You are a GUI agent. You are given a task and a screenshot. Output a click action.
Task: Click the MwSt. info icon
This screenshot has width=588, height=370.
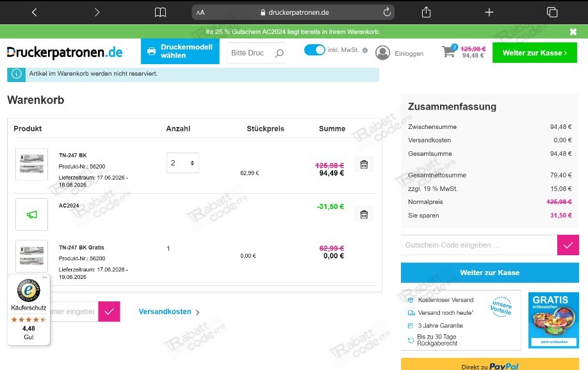pos(365,50)
